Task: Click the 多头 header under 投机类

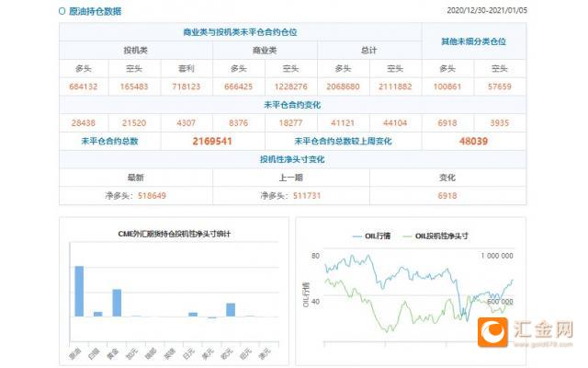Action: pos(84,68)
